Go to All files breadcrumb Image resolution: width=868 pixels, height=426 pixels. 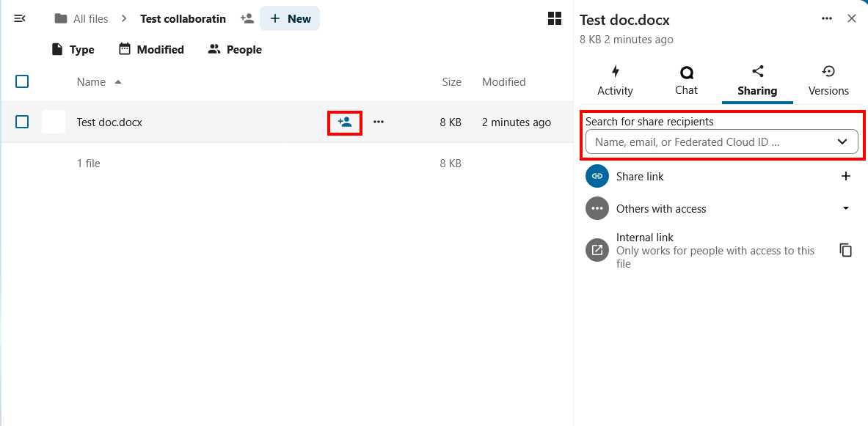(81, 19)
